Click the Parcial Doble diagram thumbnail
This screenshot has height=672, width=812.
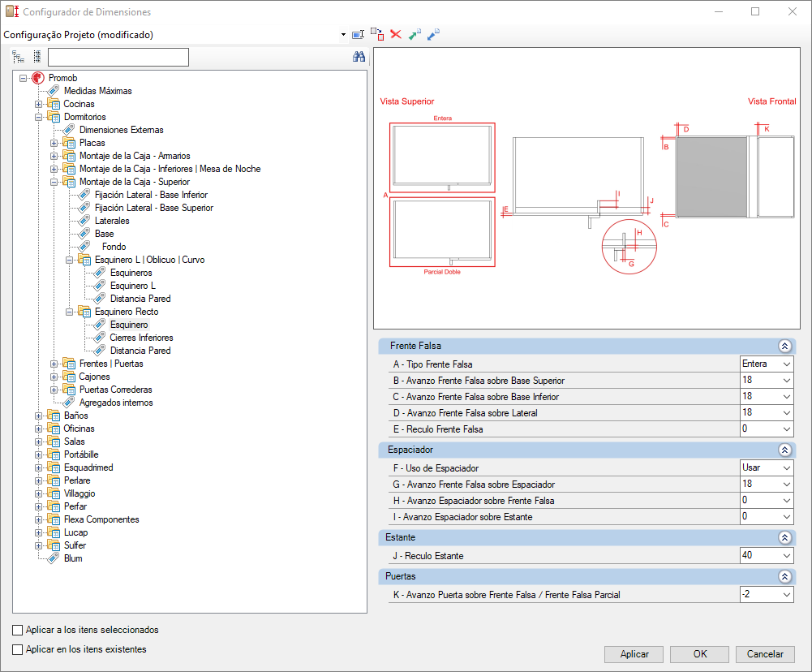pyautogui.click(x=442, y=231)
